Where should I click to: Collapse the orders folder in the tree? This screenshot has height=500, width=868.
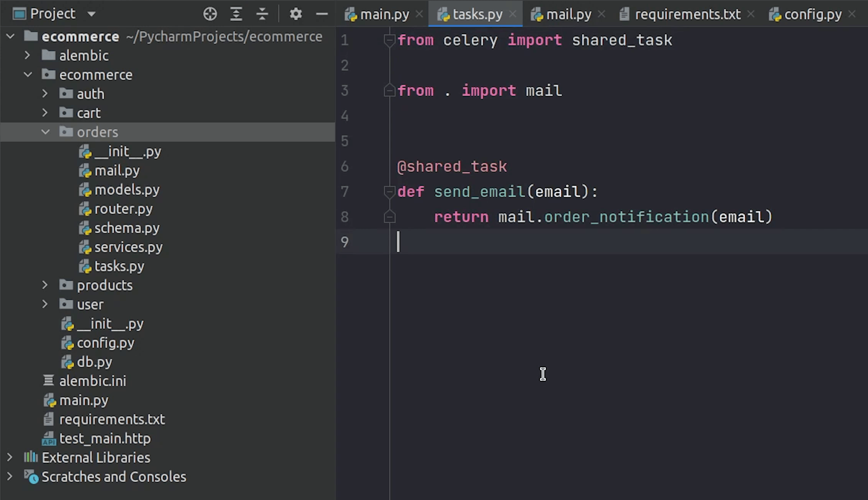point(46,132)
